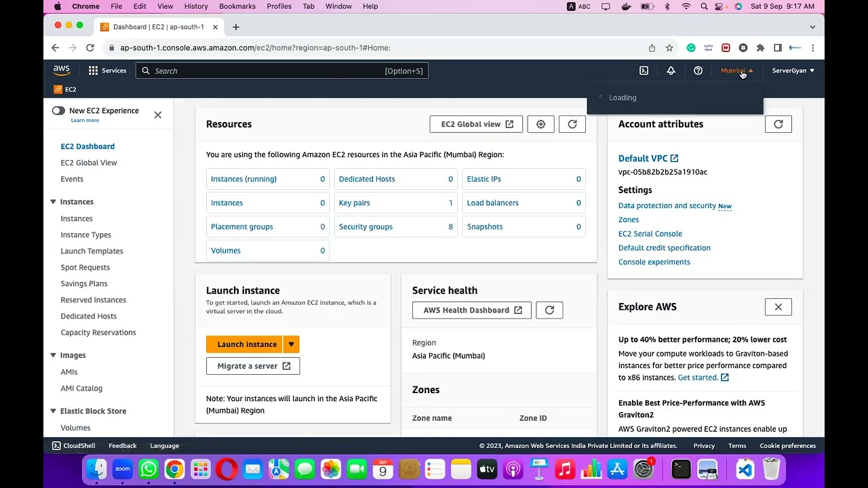The image size is (868, 488).
Task: Open the Window menu
Action: (338, 6)
